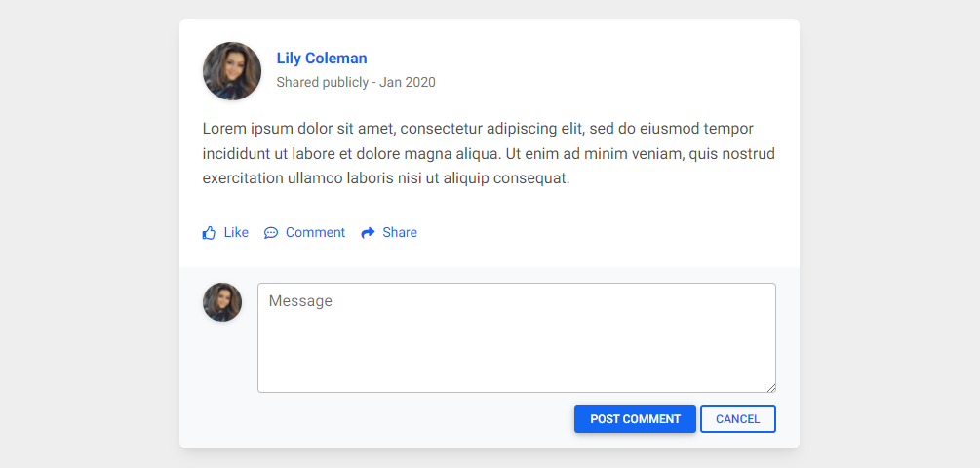Screen dimensions: 980x468
Task: Click the curved arrow Share icon
Action: tap(369, 233)
